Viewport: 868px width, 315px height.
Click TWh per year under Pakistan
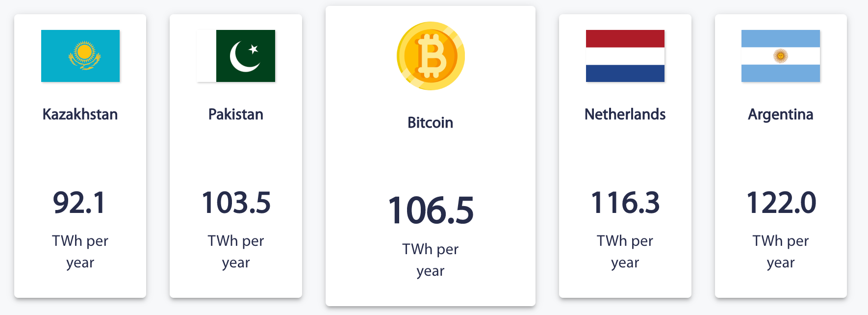[236, 252]
